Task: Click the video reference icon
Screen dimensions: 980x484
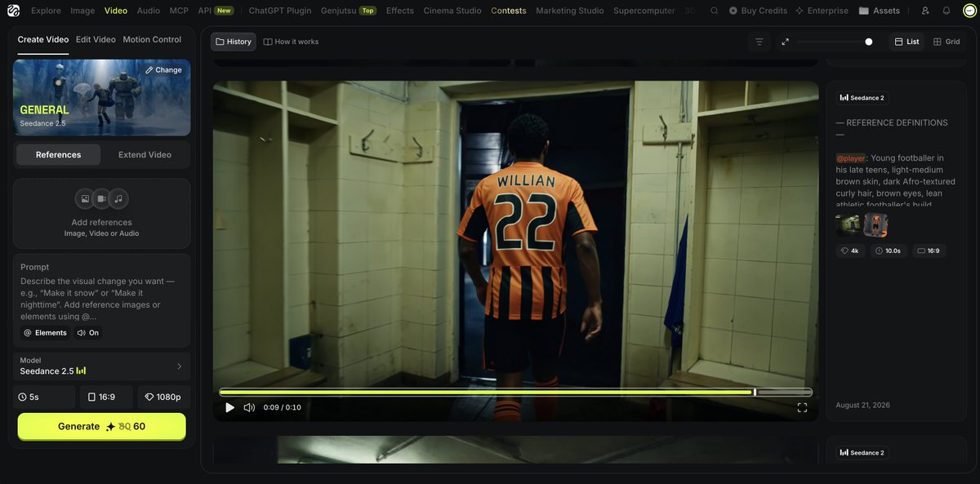Action: (102, 198)
